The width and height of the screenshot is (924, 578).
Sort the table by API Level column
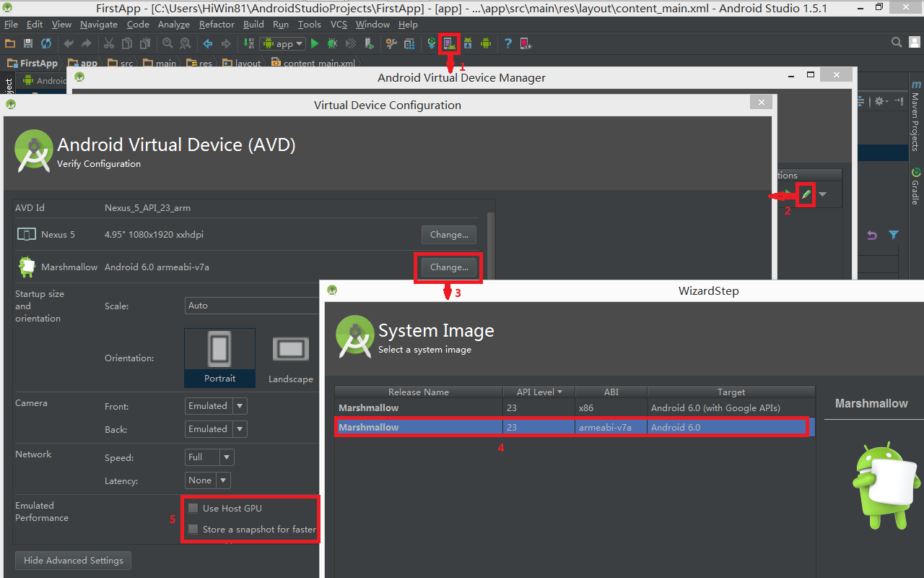pos(539,392)
